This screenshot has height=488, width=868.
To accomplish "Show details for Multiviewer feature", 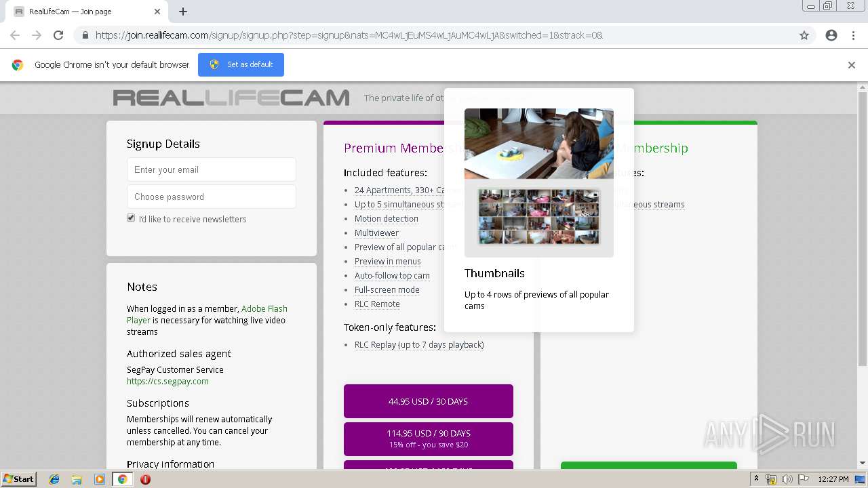I will (376, 232).
